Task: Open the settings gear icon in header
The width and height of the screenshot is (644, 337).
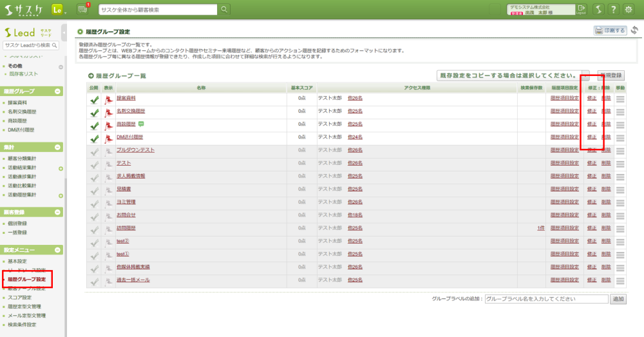Action: click(x=629, y=10)
